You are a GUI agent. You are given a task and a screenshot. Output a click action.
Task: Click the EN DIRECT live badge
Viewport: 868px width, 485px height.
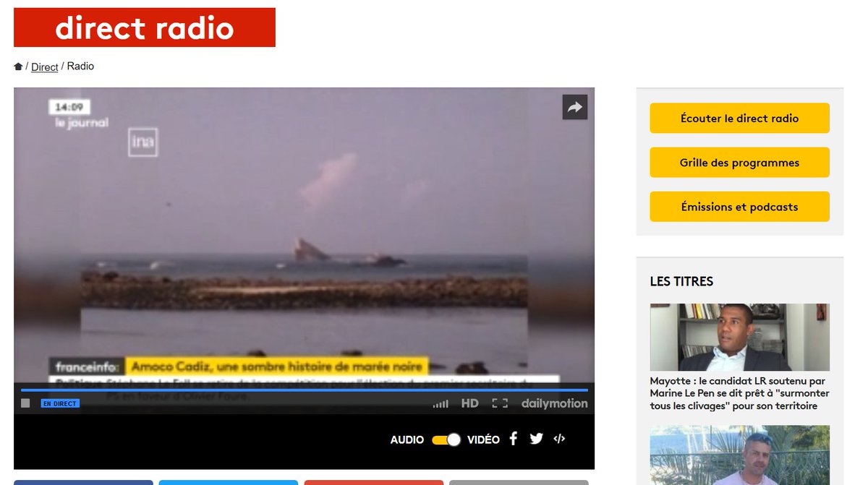[x=60, y=403]
